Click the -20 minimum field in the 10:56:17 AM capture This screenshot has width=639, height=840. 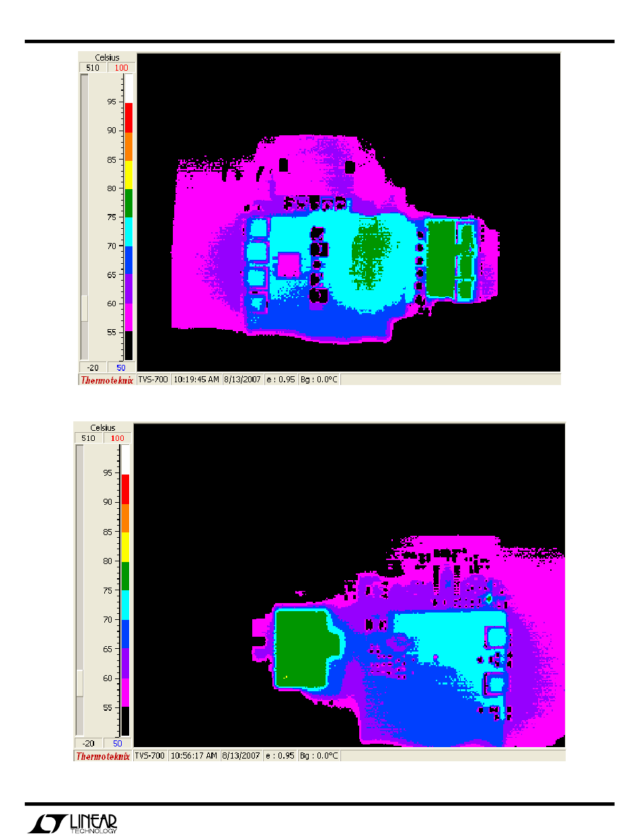[88, 742]
